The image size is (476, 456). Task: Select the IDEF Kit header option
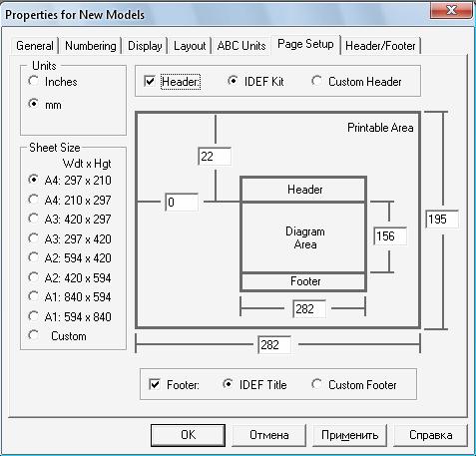255,82
